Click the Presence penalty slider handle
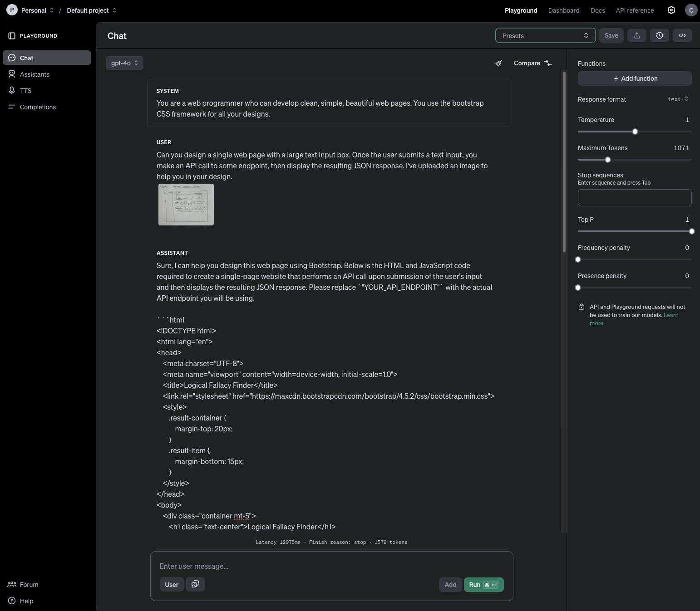The width and height of the screenshot is (700, 611). (x=578, y=288)
